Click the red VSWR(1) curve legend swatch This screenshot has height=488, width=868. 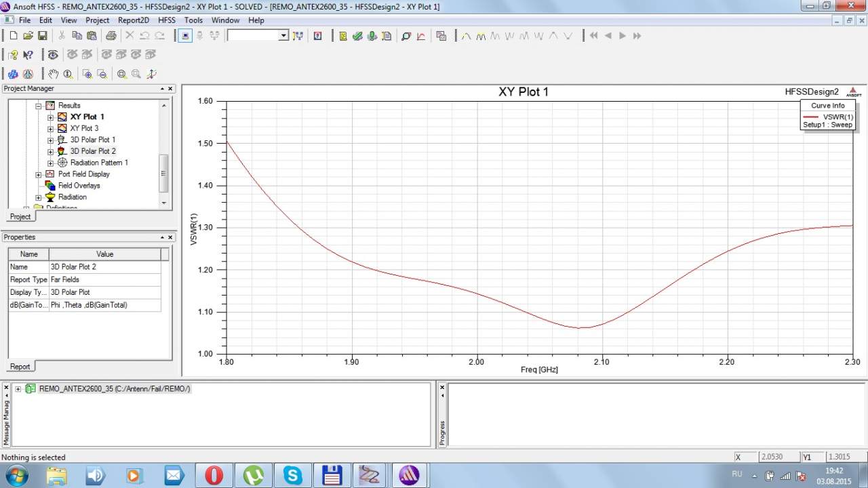pos(810,117)
